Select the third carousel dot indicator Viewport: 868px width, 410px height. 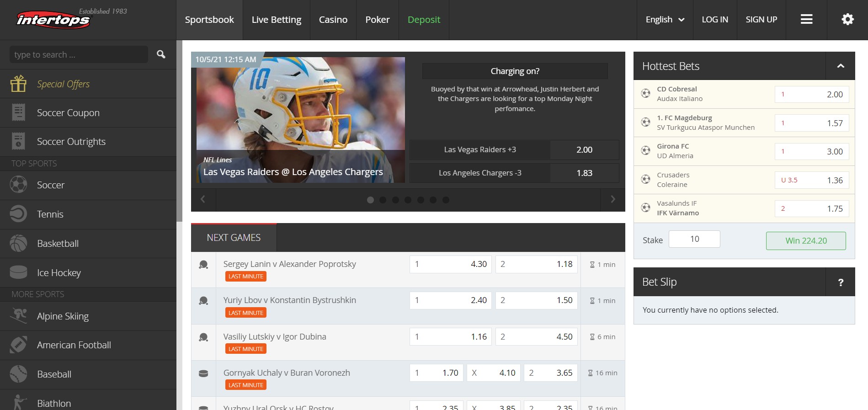point(395,200)
